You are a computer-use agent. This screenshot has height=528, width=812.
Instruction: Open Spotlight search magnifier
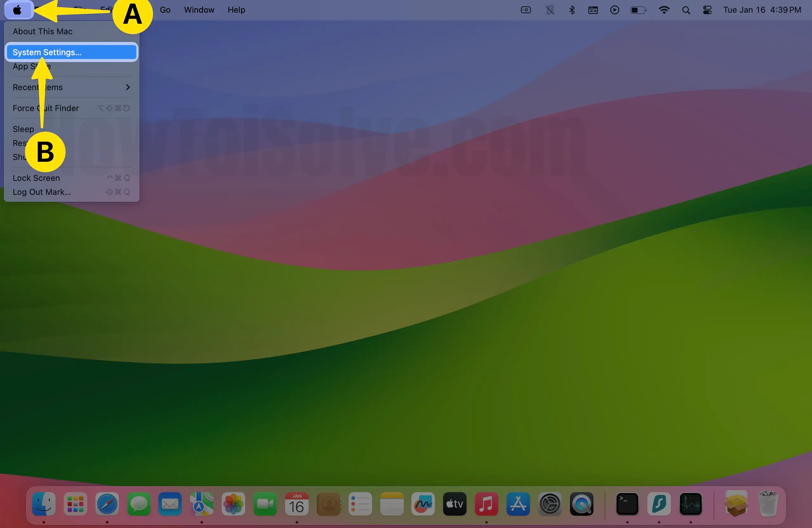click(x=686, y=10)
